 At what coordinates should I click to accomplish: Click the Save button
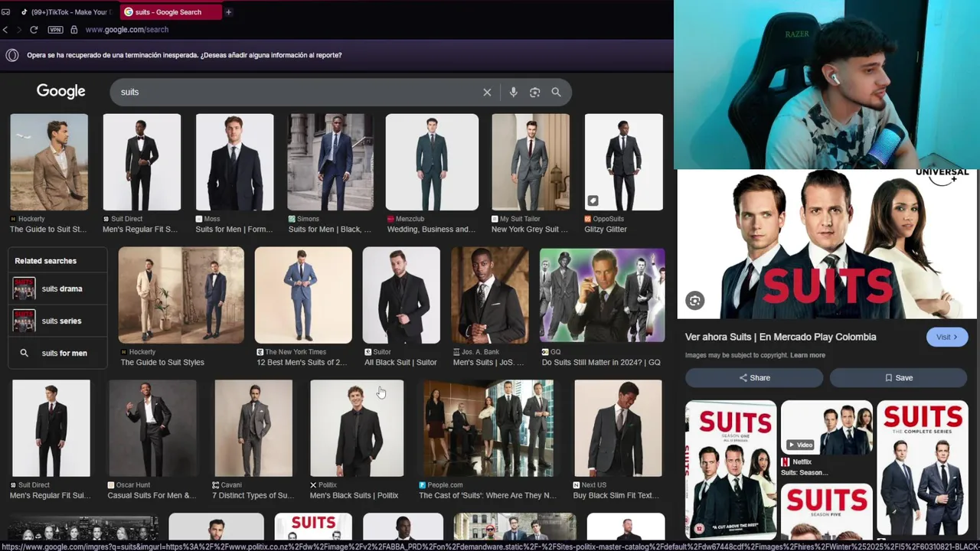pos(899,377)
